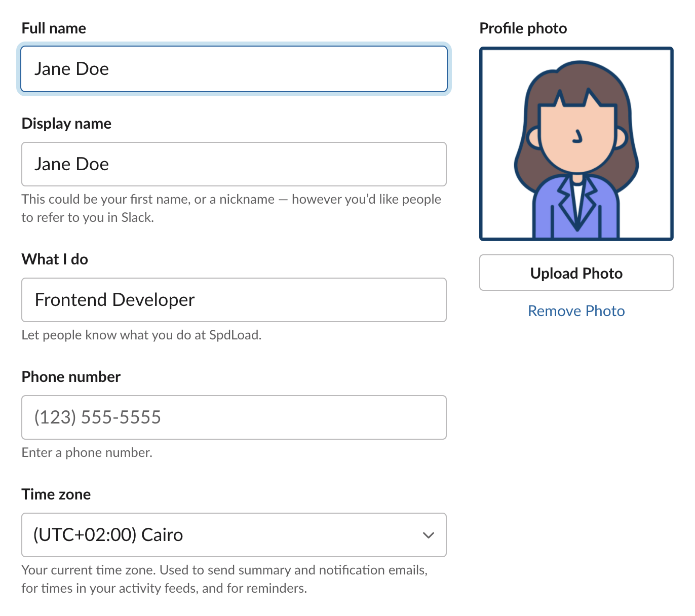Click the profile photo avatar image

[576, 143]
